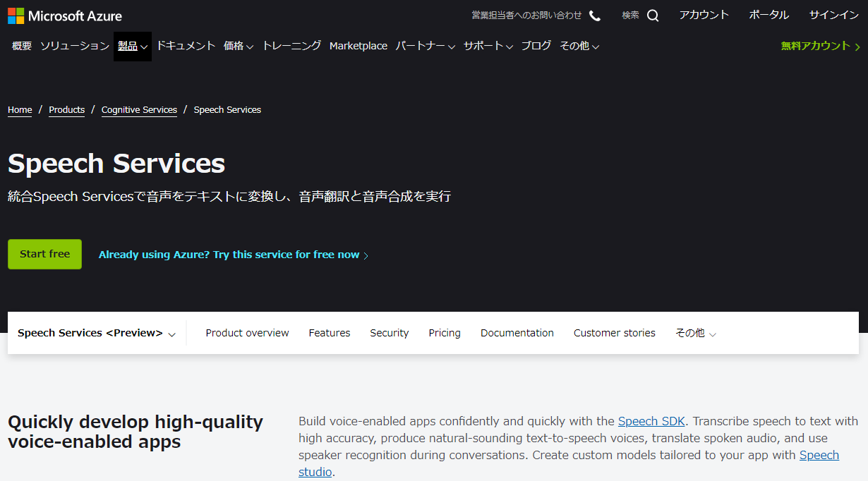Click the Speech Services page heading
868x481 pixels.
(116, 164)
